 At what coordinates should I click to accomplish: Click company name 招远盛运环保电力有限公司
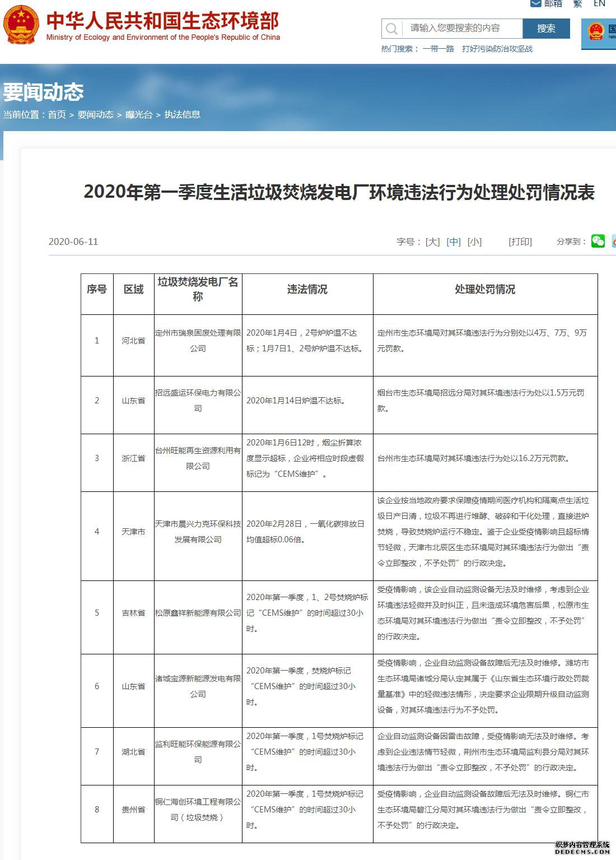pyautogui.click(x=198, y=401)
